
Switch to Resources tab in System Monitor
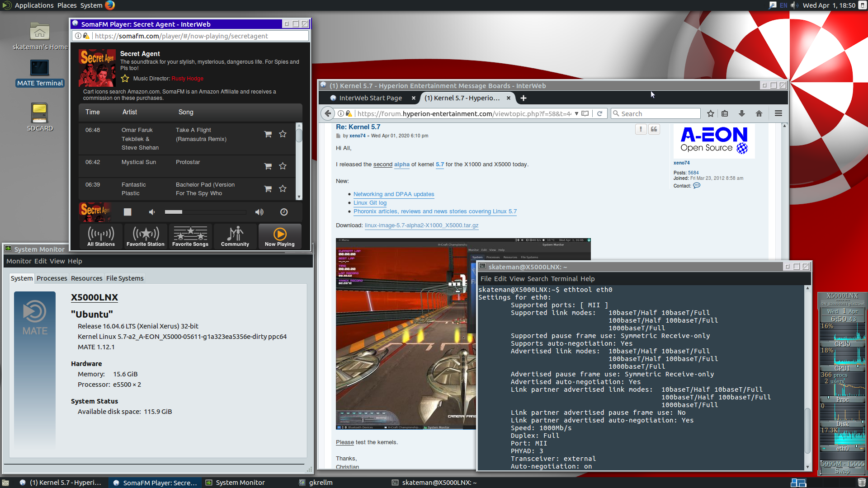(86, 278)
